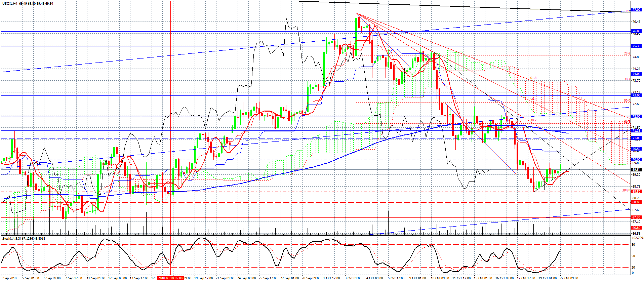This screenshot has height=282, width=644.
Task: Click the 15 Oct 01:00 time label
Action: pyautogui.click(x=483, y=278)
